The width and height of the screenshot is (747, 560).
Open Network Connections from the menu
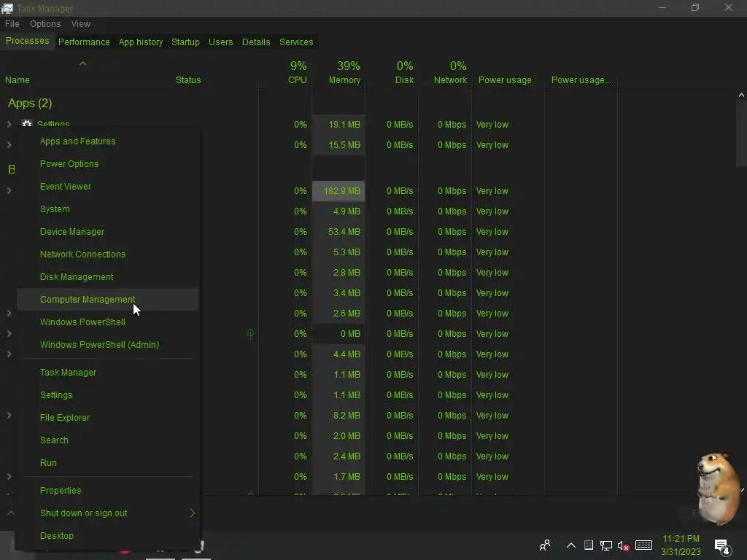tap(83, 254)
